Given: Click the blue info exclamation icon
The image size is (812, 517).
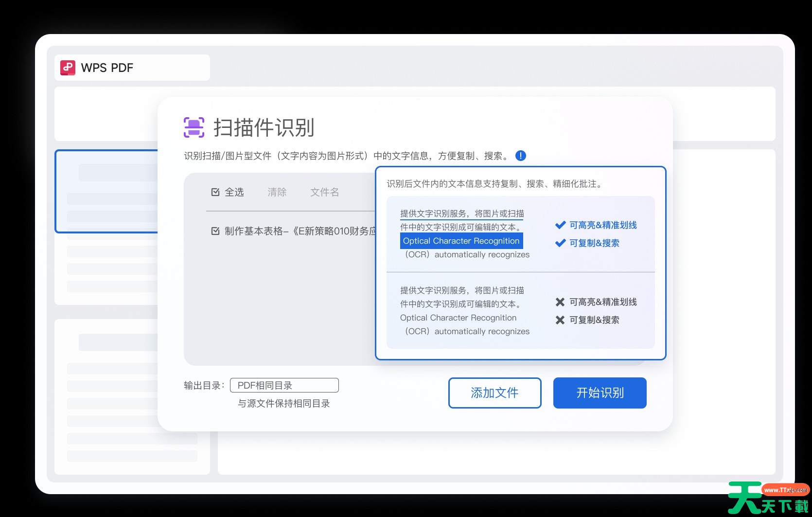Looking at the screenshot, I should coord(520,156).
